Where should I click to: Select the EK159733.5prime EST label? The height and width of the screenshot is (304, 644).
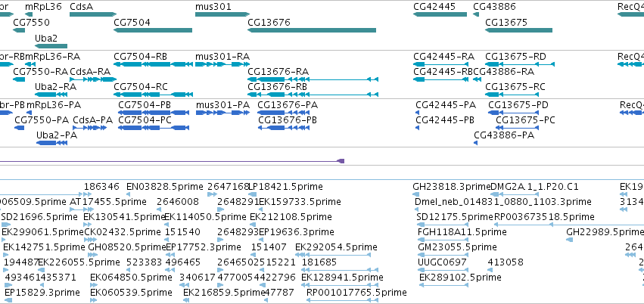pyautogui.click(x=300, y=201)
